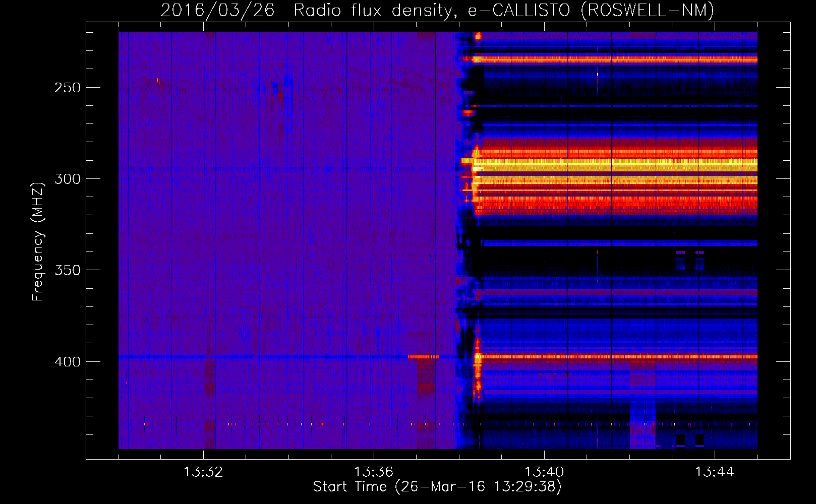Click the 13:32 time axis label
This screenshot has height=504, width=816.
click(x=203, y=472)
